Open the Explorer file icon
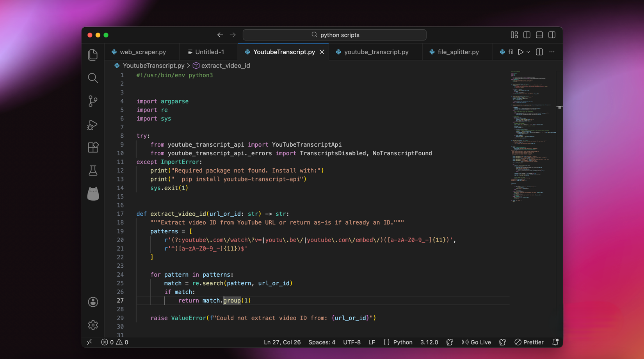Image resolution: width=644 pixels, height=359 pixels. [93, 55]
